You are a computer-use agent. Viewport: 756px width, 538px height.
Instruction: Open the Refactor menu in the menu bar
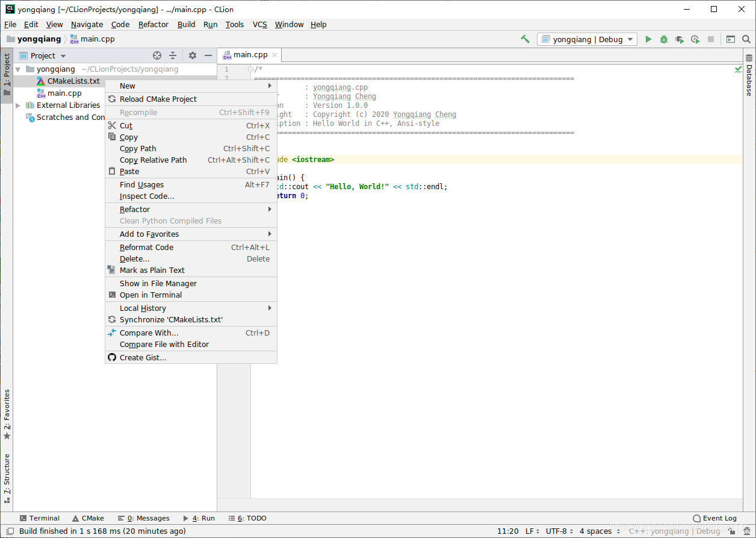(153, 24)
